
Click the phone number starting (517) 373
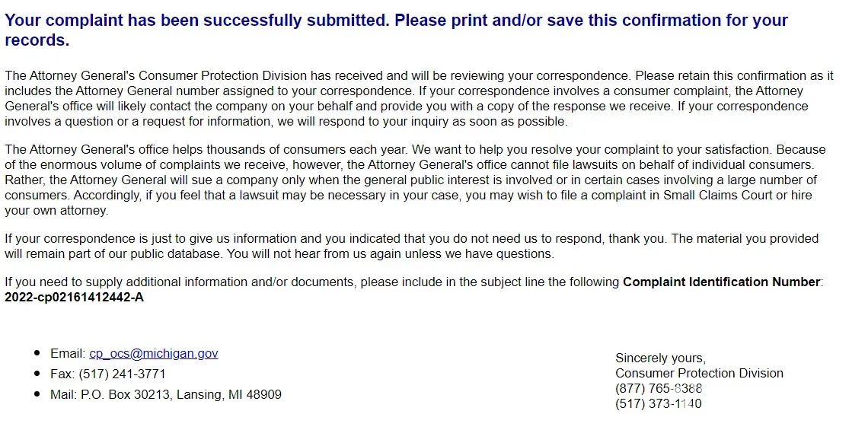659,404
